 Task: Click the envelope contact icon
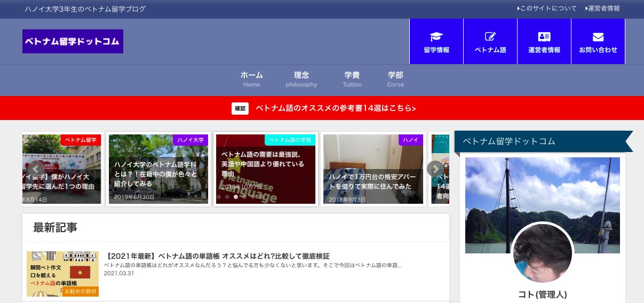(x=598, y=37)
